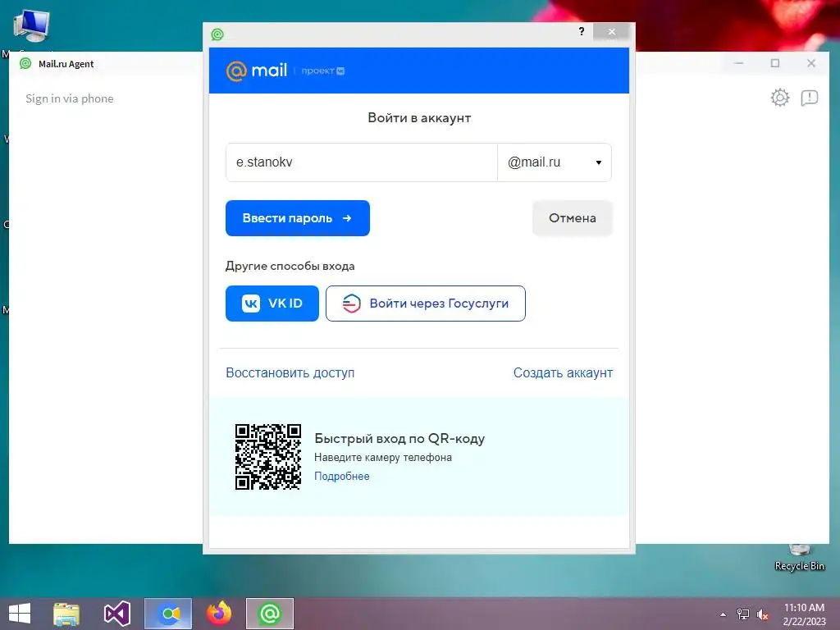Click the blue taskbar app icon beside Visual Studio
Screen dimensions: 840x630
tap(168, 614)
